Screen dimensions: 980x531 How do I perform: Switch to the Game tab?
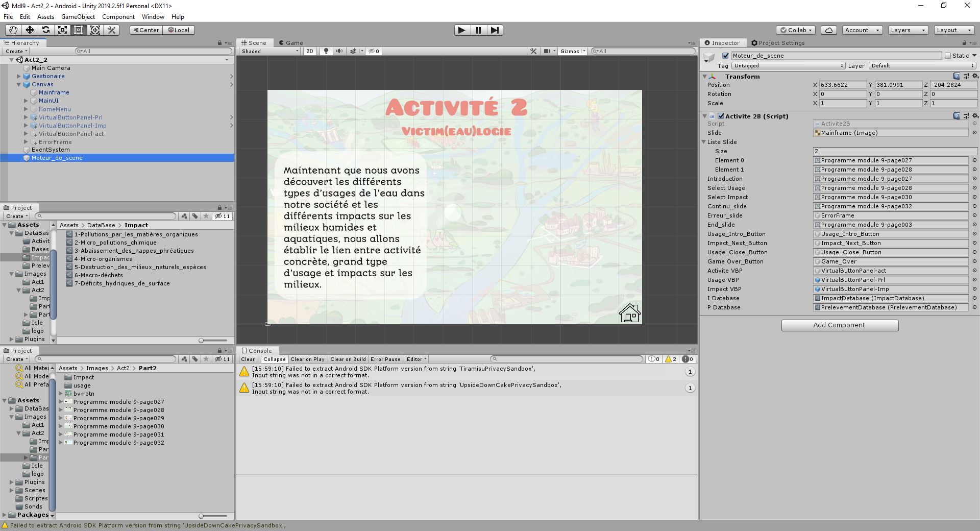click(x=290, y=43)
